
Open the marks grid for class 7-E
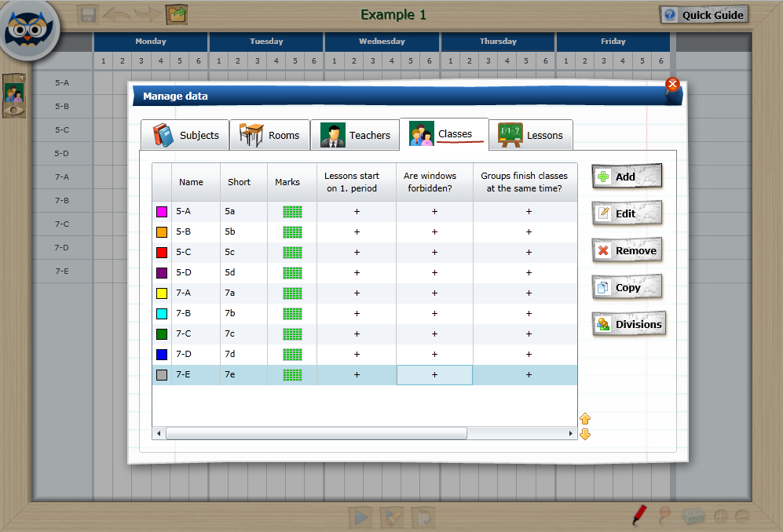(x=293, y=375)
